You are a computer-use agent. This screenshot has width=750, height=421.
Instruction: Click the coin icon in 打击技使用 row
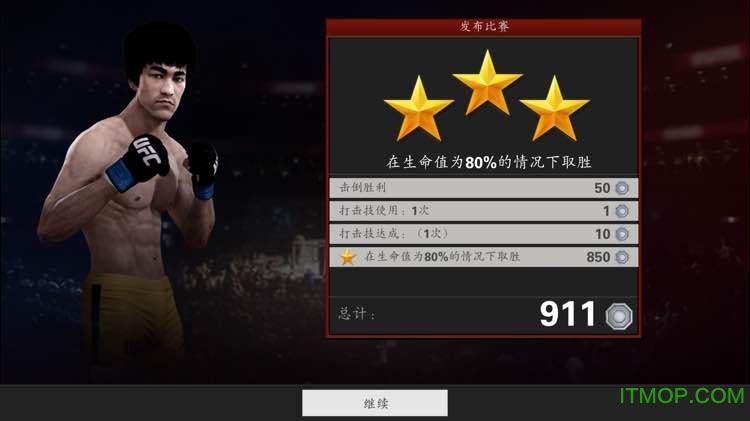[x=622, y=211]
